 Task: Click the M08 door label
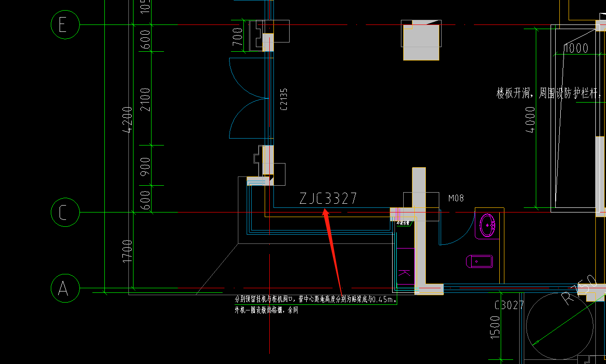(x=456, y=198)
